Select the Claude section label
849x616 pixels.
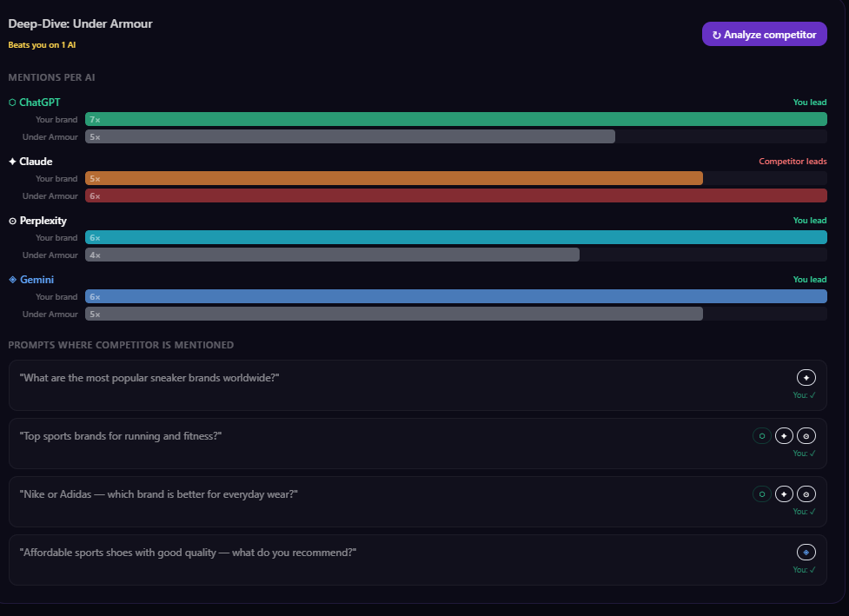point(36,162)
